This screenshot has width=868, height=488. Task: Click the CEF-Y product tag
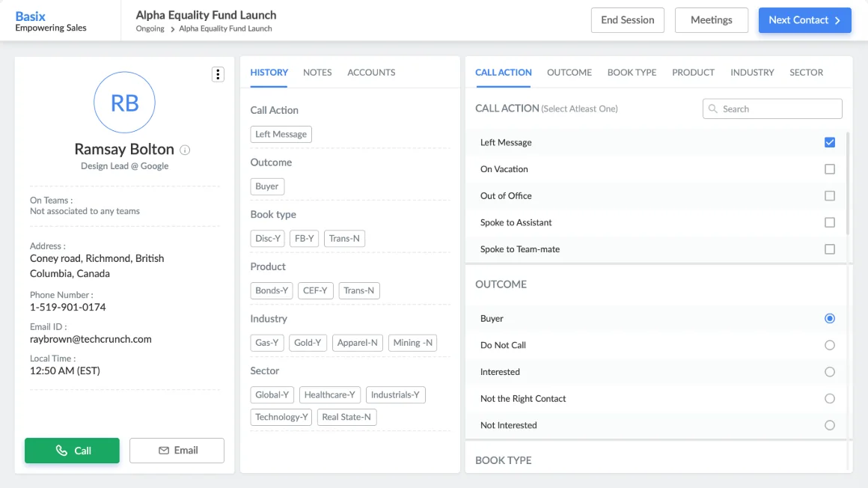point(315,290)
